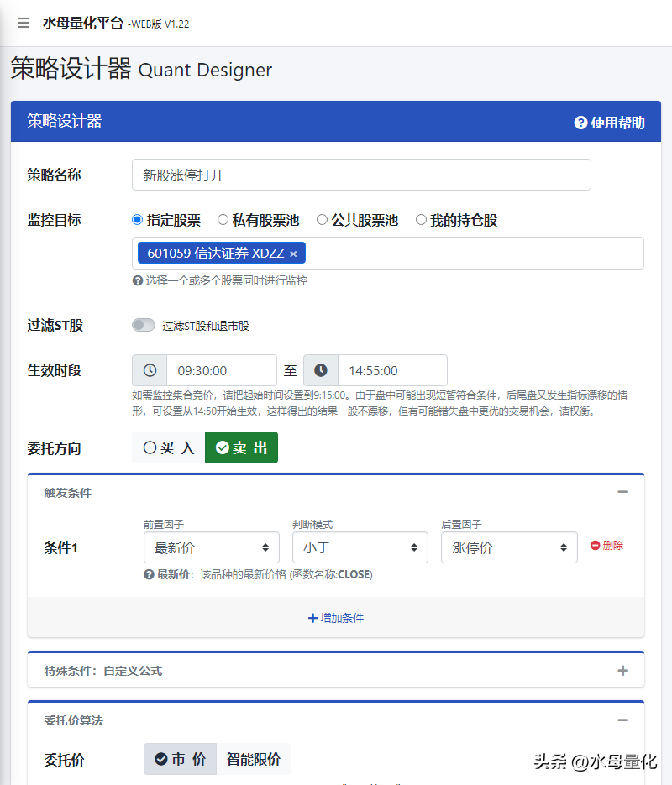Select 买入 as order direction
This screenshot has height=785, width=672.
coord(169,447)
